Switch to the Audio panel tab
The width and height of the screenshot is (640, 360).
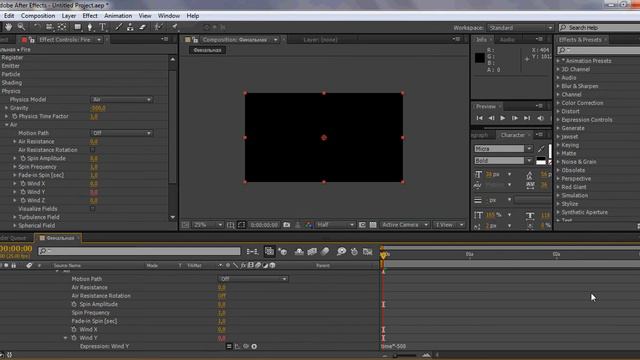(x=507, y=40)
